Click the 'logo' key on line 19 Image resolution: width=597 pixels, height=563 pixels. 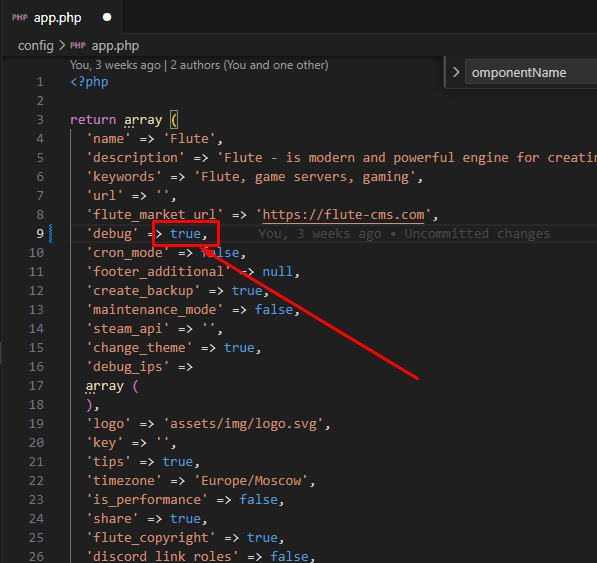(109, 424)
